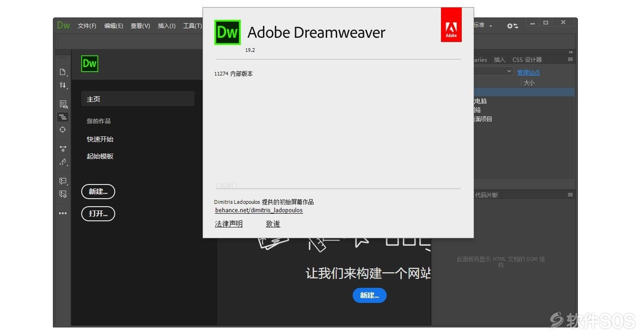Activate the Inspect mode crosshair icon

[63, 130]
